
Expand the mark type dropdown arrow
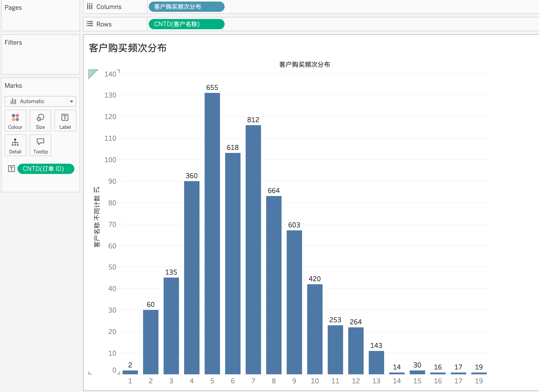click(72, 101)
